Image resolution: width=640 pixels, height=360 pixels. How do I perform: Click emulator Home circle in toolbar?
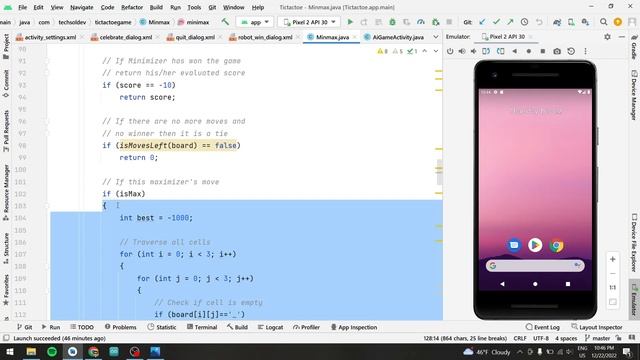pos(529,51)
